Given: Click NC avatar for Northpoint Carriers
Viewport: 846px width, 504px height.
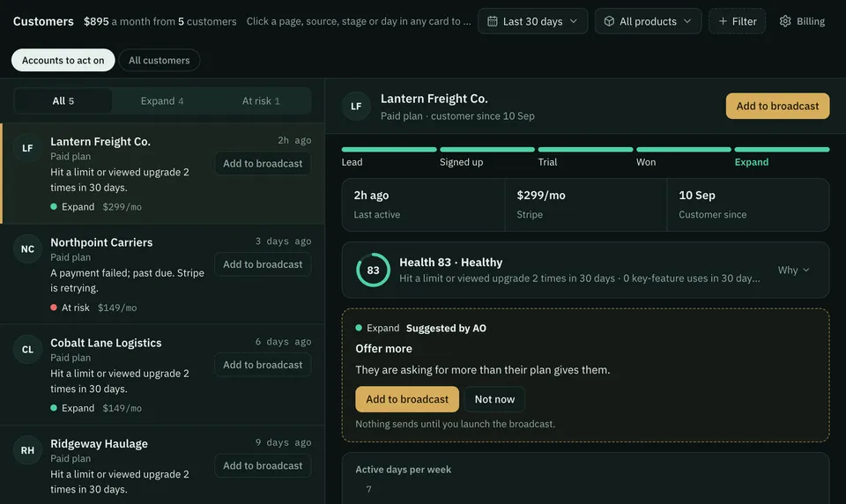Looking at the screenshot, I should [27, 248].
